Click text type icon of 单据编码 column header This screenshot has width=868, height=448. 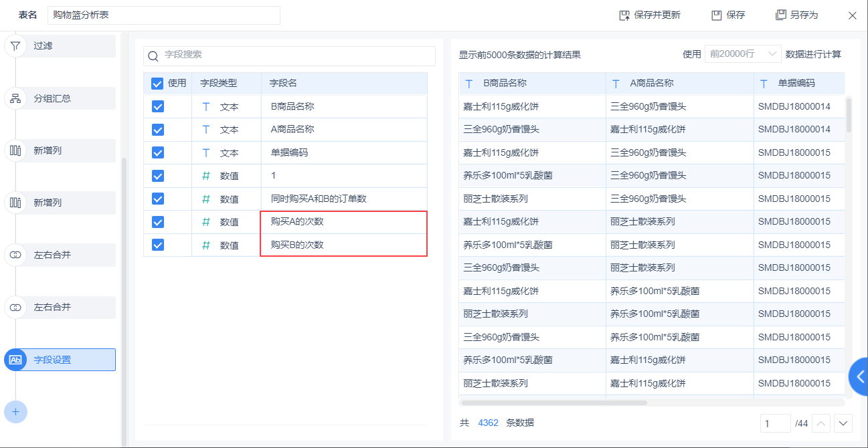pyautogui.click(x=764, y=84)
